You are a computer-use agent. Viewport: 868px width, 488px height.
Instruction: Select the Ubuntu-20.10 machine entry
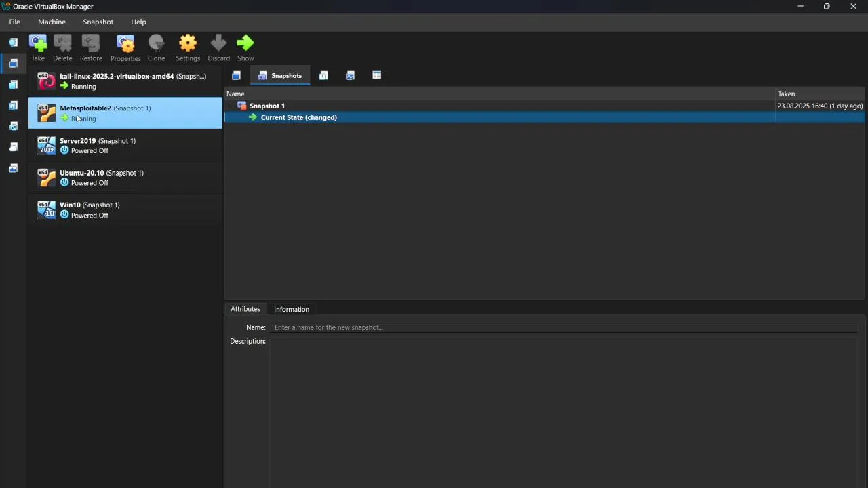(x=125, y=178)
